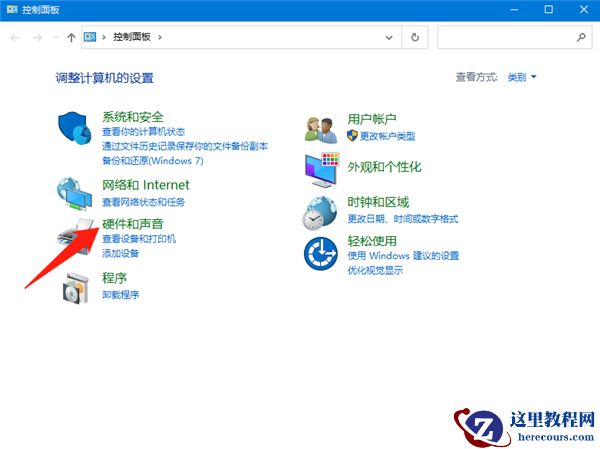Click 控制面板 breadcrumb in address bar
The image size is (600, 449).
point(132,37)
